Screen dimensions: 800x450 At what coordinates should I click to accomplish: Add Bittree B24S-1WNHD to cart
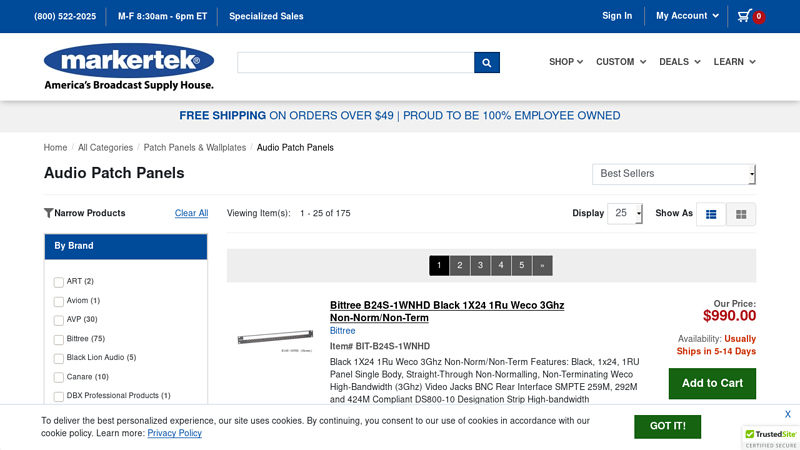(712, 383)
